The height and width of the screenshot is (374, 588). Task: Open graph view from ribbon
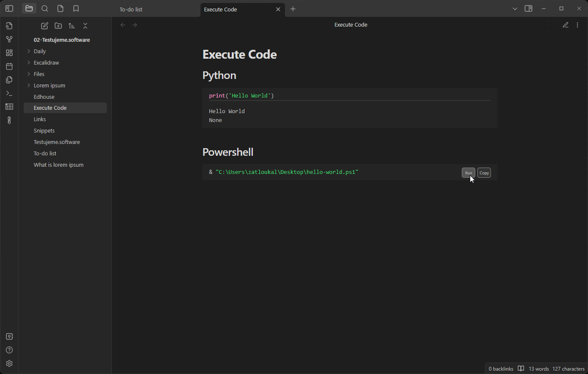(9, 39)
